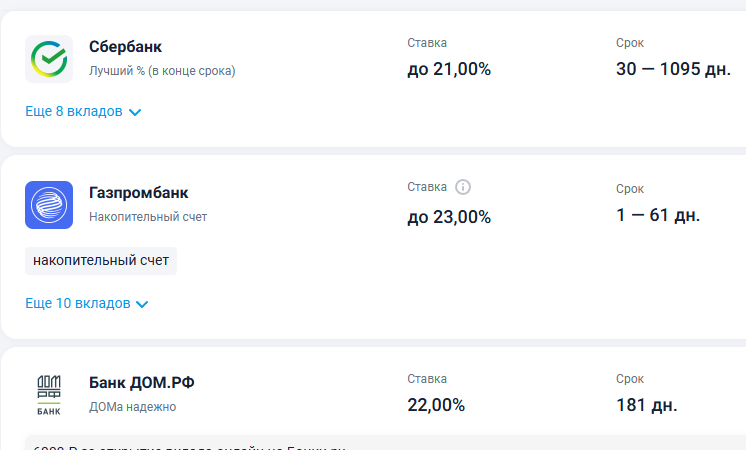This screenshot has width=746, height=450.
Task: Click the до 21,00% rate for Сбербанк
Action: (x=449, y=70)
